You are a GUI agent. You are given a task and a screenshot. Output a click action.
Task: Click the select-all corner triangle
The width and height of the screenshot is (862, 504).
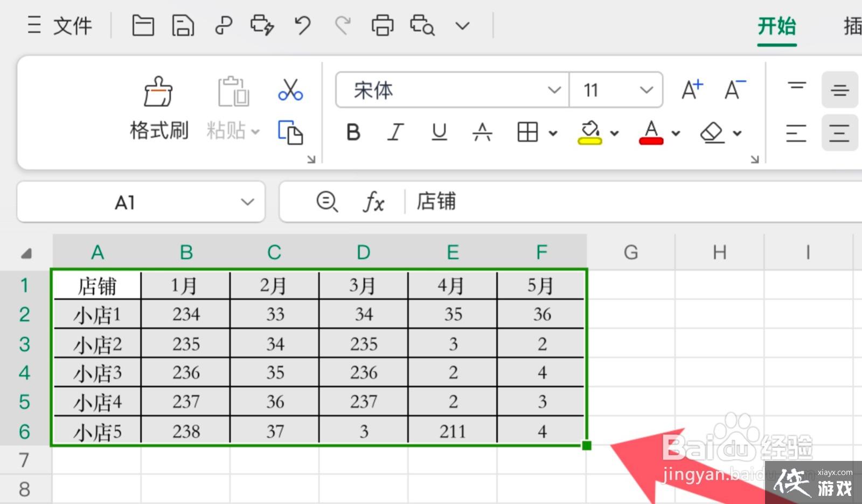pos(26,253)
